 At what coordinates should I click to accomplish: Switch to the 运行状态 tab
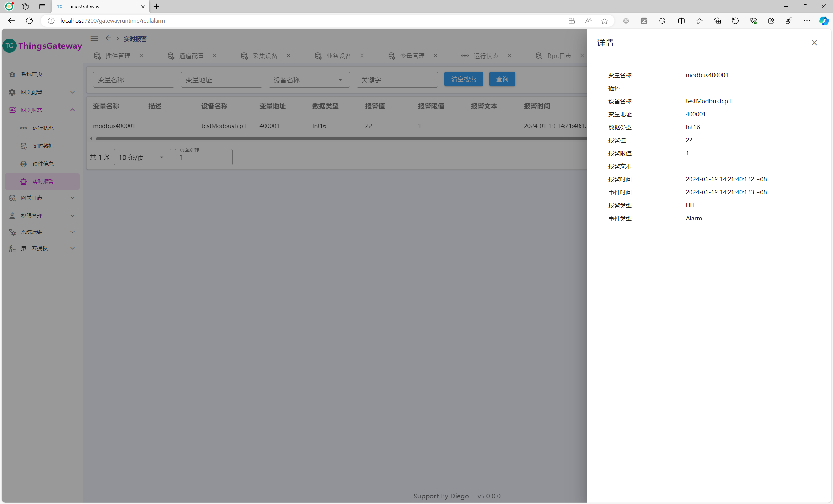(485, 56)
